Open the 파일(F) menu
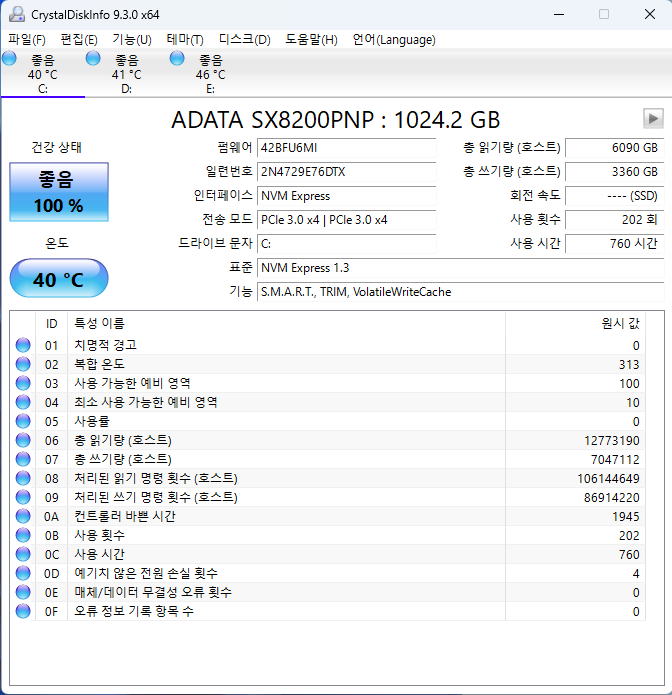The width and height of the screenshot is (672, 695). coord(27,39)
